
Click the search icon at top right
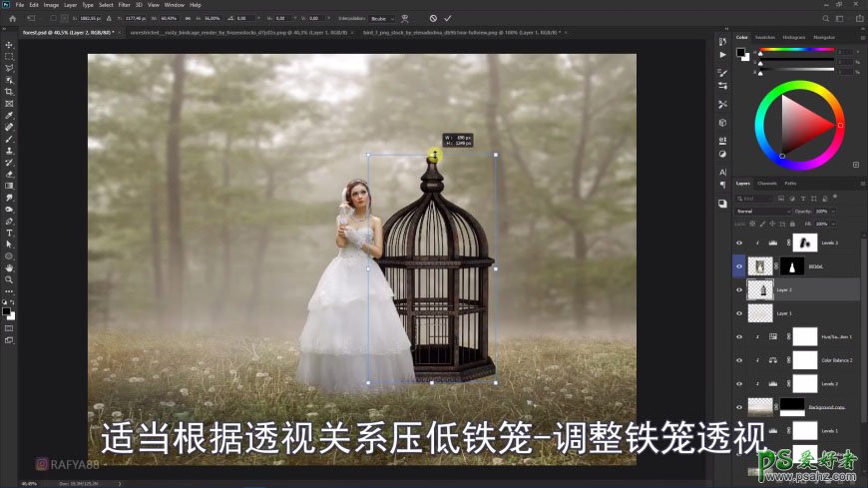click(825, 18)
